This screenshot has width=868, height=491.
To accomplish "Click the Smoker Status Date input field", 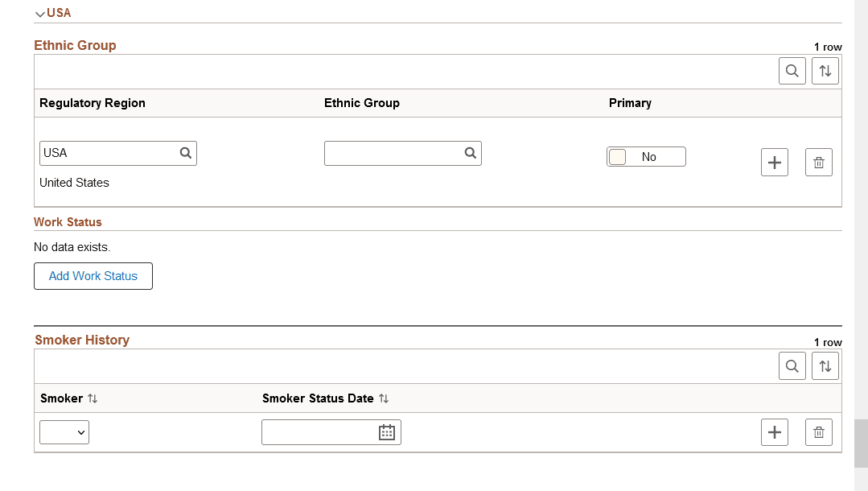I will tap(322, 432).
